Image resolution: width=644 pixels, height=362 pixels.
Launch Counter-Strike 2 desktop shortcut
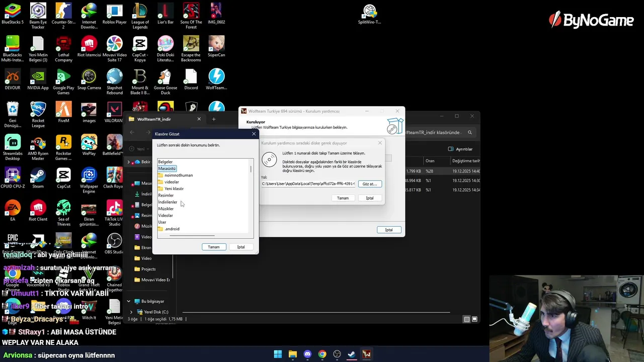point(63,15)
